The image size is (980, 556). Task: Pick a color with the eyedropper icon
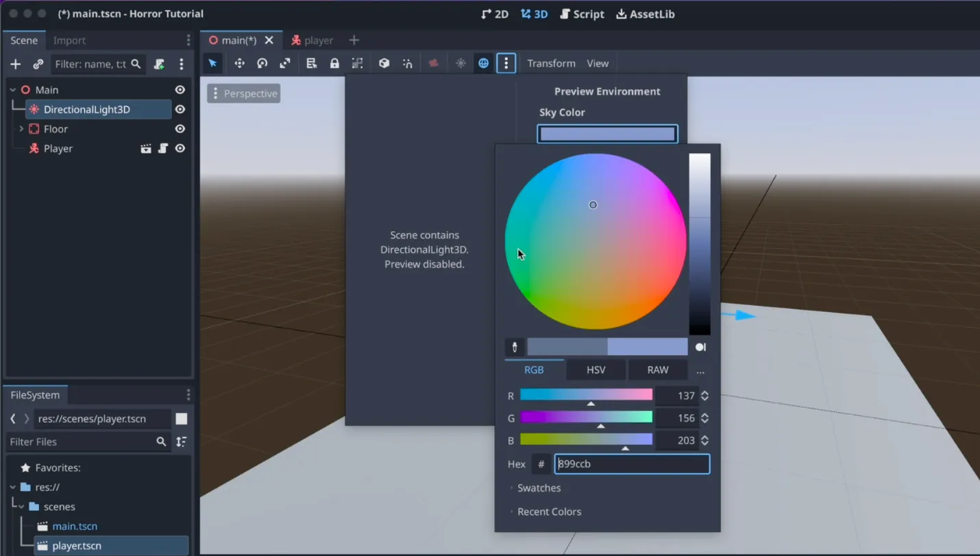coord(515,347)
